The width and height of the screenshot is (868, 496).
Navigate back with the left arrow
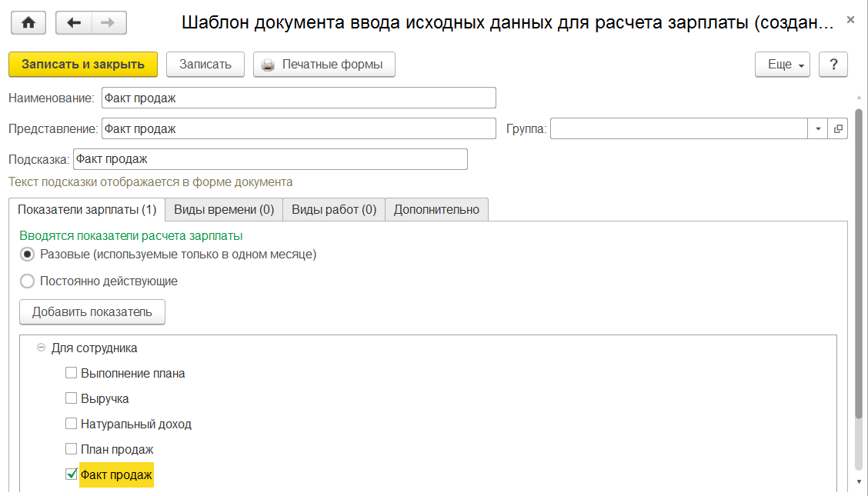point(75,23)
